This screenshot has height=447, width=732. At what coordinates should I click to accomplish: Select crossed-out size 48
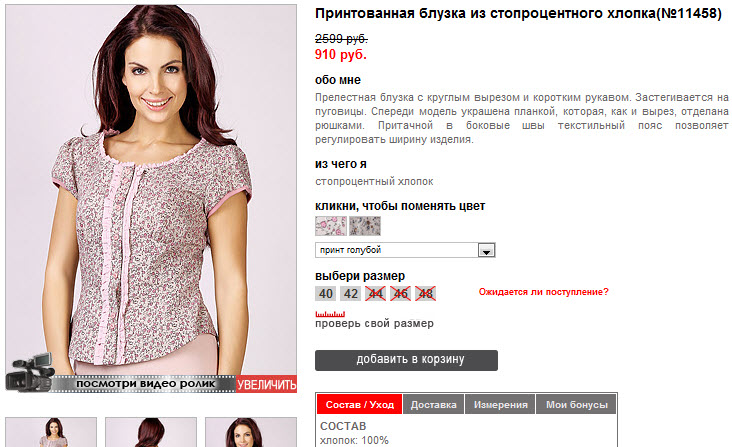coord(425,294)
